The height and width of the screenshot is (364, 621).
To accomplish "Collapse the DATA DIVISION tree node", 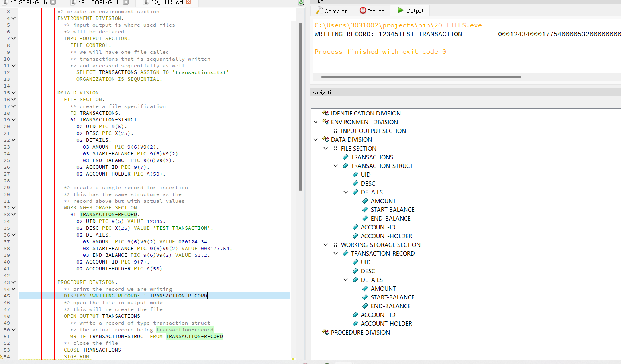I will tap(316, 139).
